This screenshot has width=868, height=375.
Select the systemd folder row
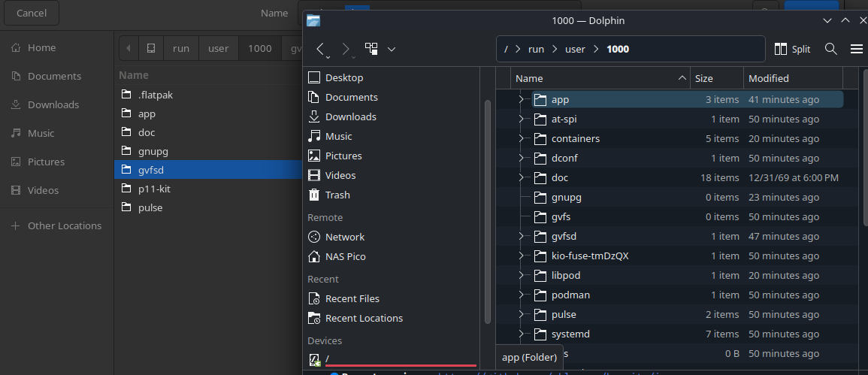pyautogui.click(x=677, y=334)
